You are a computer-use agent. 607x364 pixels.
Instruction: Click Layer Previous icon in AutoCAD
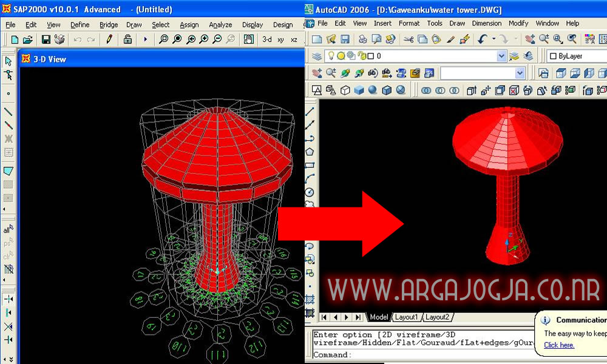pyautogui.click(x=527, y=56)
